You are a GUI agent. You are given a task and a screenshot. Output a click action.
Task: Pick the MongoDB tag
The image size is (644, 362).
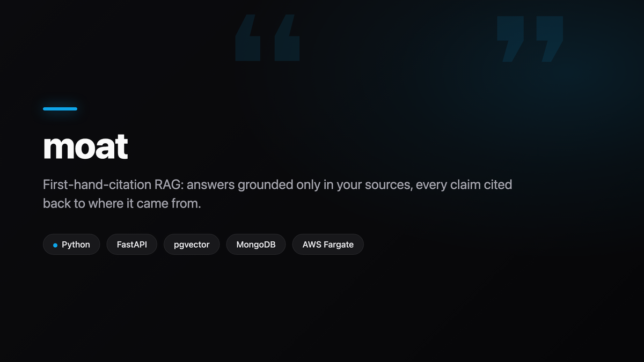coord(256,245)
